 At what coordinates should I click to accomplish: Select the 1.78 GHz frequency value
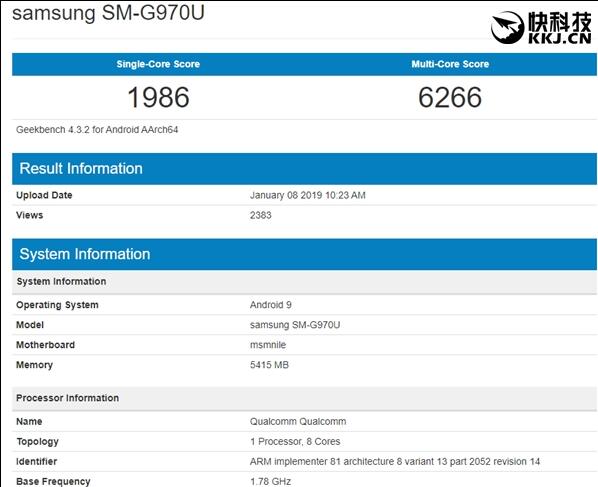point(270,482)
